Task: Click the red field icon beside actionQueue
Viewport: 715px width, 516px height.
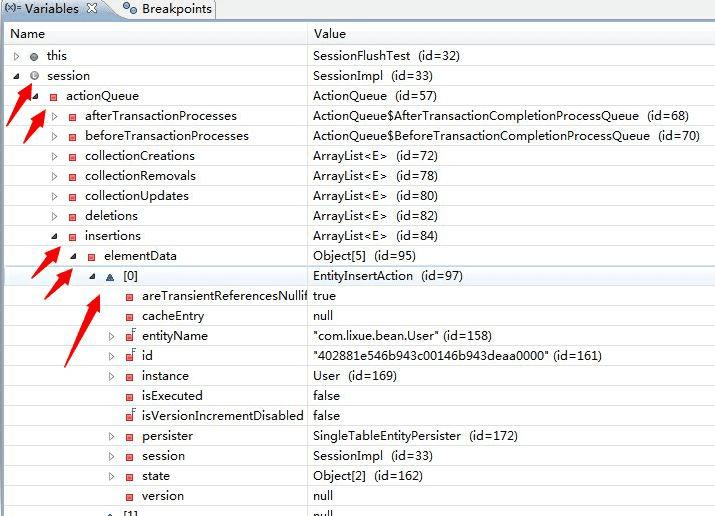Action: click(x=53, y=97)
